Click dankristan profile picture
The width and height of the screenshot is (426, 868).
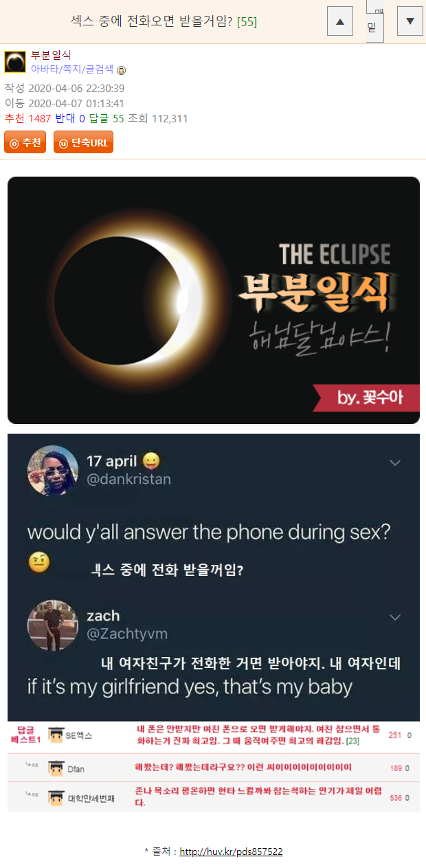(52, 471)
